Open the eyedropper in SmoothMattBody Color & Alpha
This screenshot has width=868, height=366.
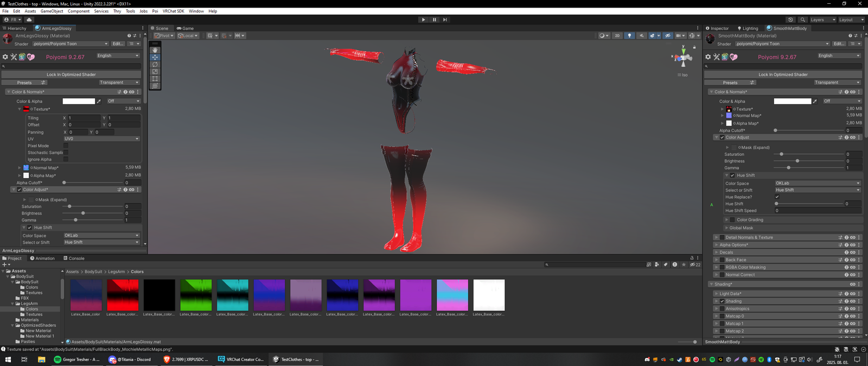tap(815, 101)
